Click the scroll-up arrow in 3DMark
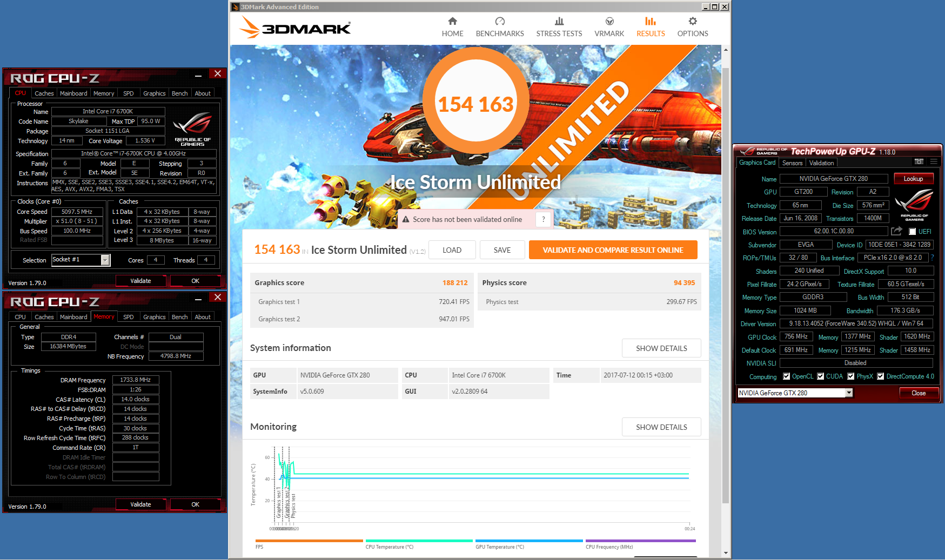945x560 pixels. coord(726,50)
